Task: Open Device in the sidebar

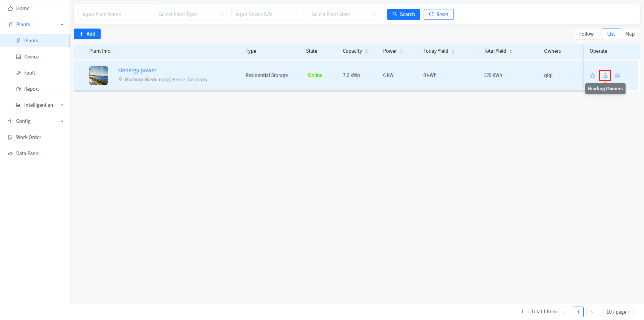Action: pos(32,57)
